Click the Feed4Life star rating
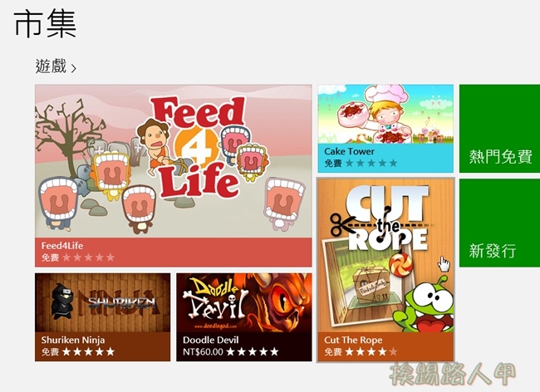Screen dimensions: 540x392 pos(89,257)
